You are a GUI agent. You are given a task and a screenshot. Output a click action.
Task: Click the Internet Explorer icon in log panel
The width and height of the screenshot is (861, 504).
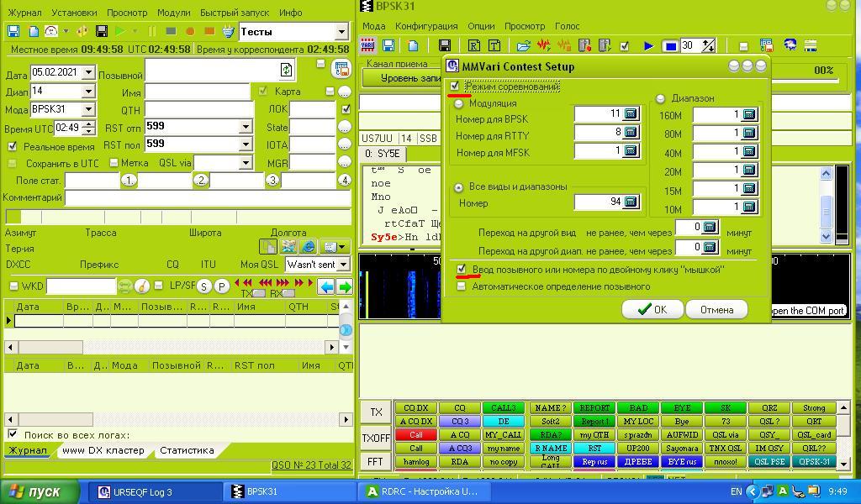pyautogui.click(x=308, y=247)
